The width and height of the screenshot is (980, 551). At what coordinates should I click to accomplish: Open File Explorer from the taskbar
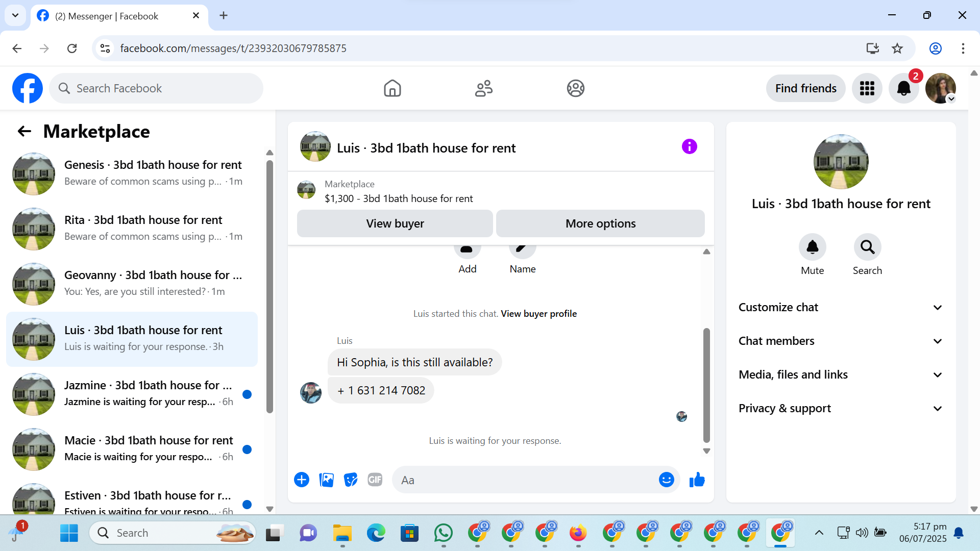click(x=342, y=533)
